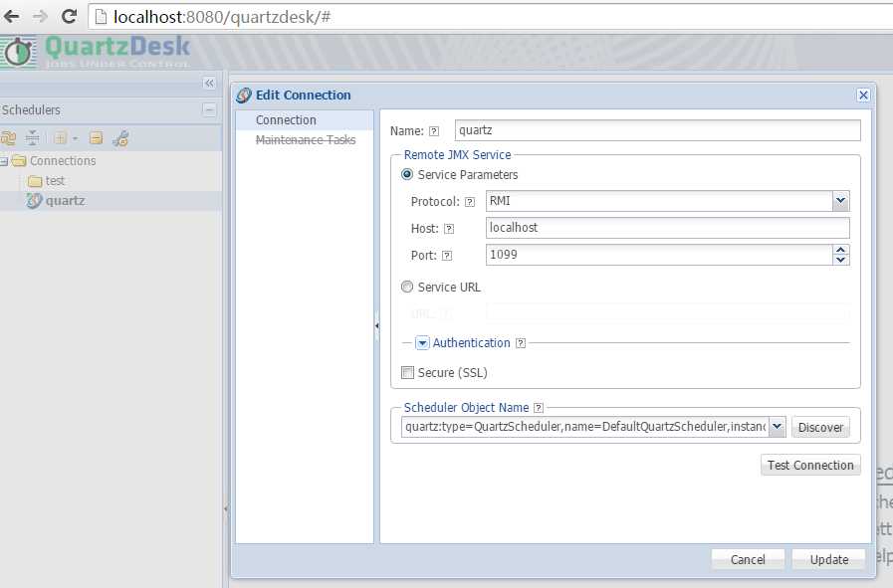The width and height of the screenshot is (893, 588).
Task: Open the grid icon's dropdown arrow
Action: point(76,138)
